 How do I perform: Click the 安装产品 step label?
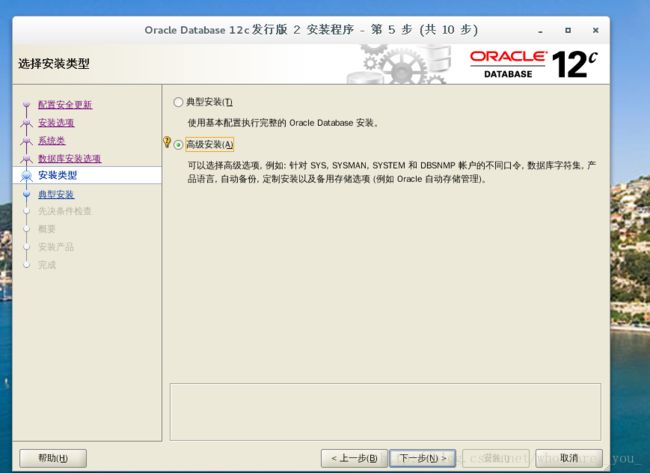click(x=56, y=247)
